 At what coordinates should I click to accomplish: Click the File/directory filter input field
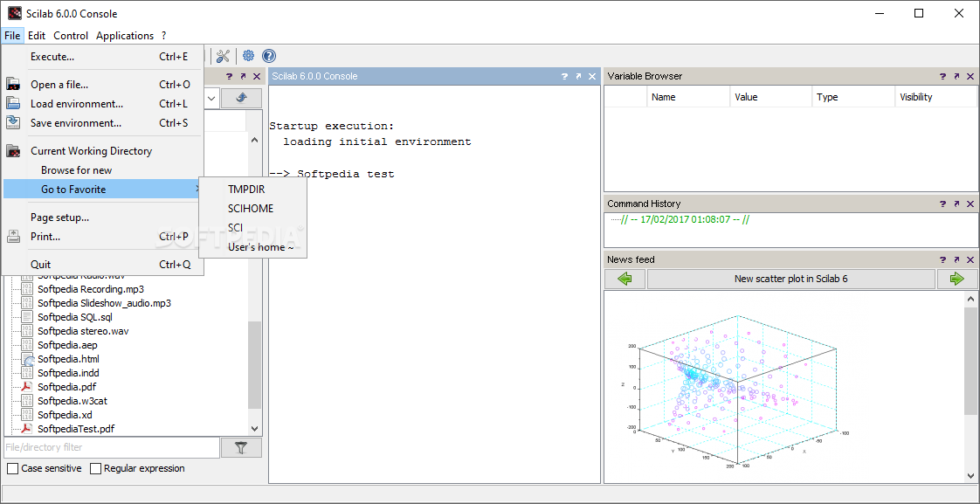click(x=112, y=448)
